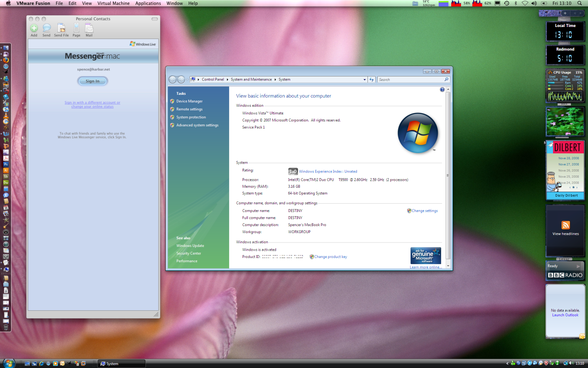The width and height of the screenshot is (588, 368).
Task: Open Advanced system settings link
Action: (197, 125)
